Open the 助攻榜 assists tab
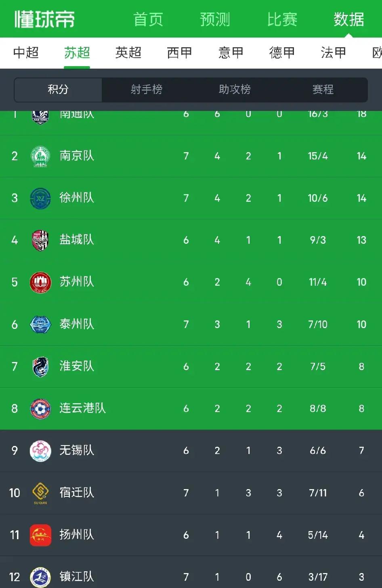 click(234, 90)
